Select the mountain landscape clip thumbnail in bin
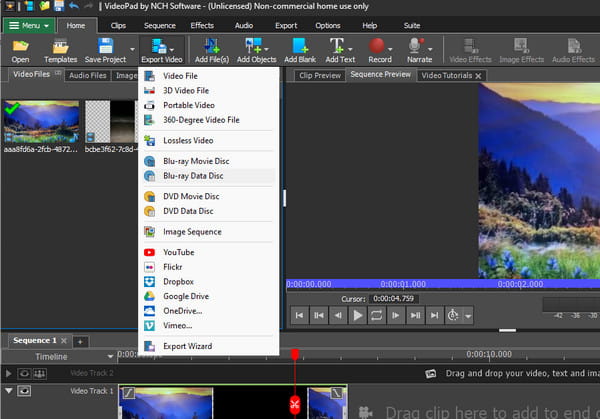Image resolution: width=600 pixels, height=419 pixels. pos(41,121)
